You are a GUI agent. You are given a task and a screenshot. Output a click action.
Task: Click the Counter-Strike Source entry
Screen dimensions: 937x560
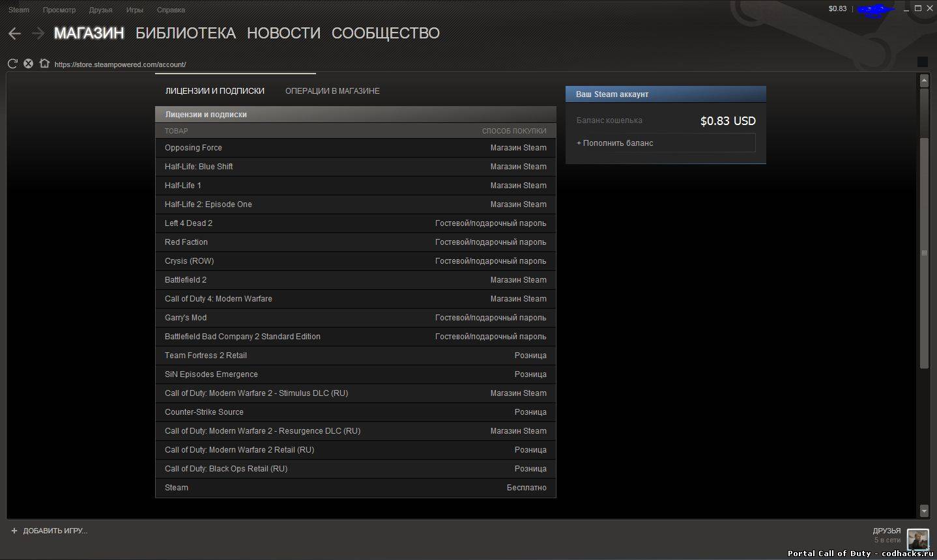click(x=356, y=412)
